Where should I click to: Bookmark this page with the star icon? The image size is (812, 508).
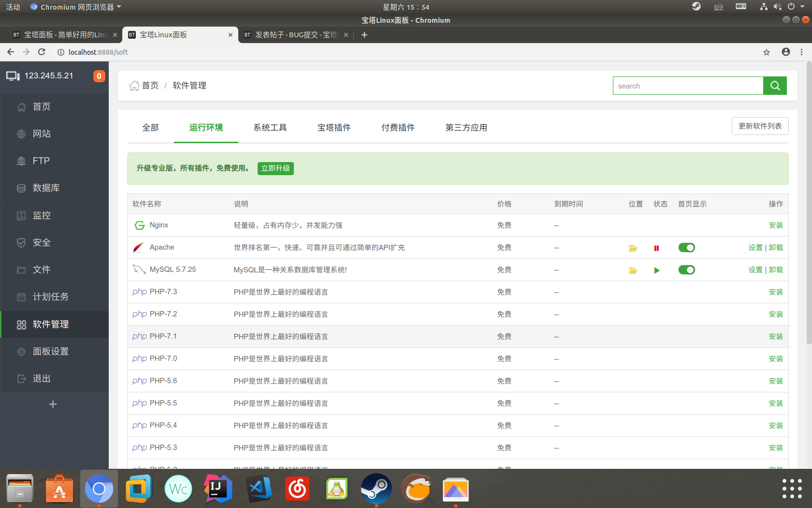click(767, 52)
